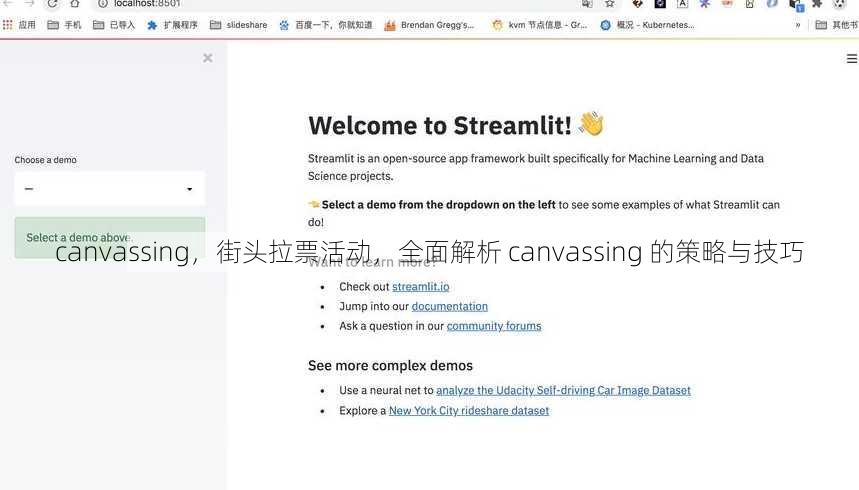
Task: Open the 'Choose a demo' dropdown
Action: tap(110, 189)
